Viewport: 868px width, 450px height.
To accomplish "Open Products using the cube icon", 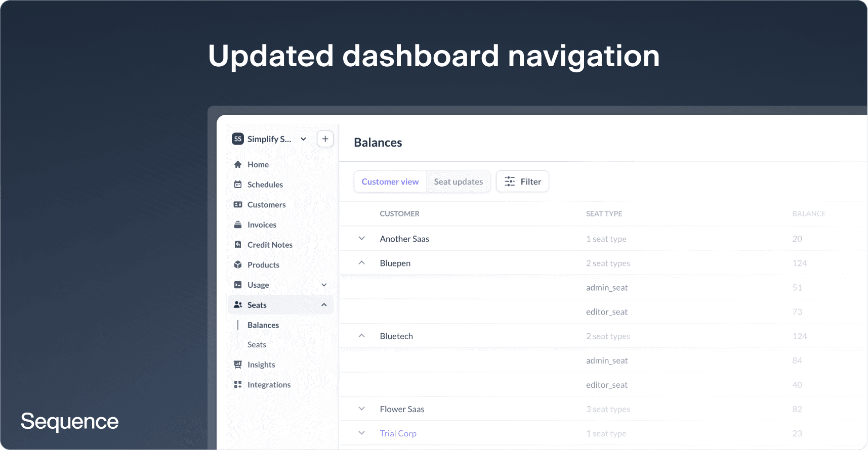I will 238,265.
